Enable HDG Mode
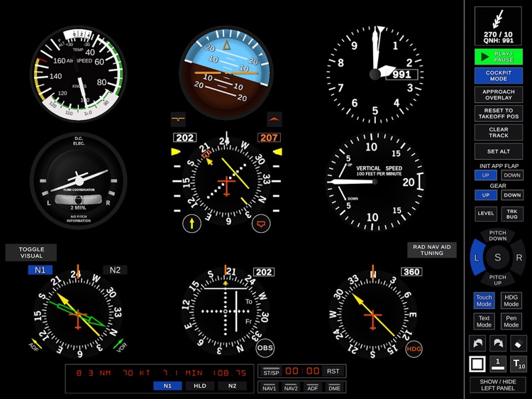Image resolution: width=532 pixels, height=399 pixels. click(x=511, y=300)
